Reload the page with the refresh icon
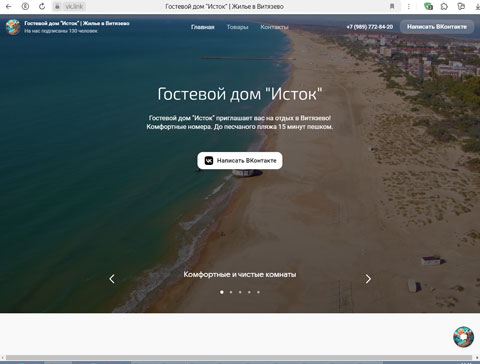Image resolution: width=480 pixels, height=364 pixels. coord(42,6)
